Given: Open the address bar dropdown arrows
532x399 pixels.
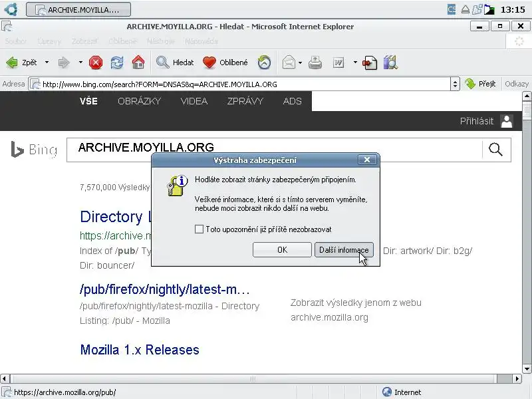Looking at the screenshot, I should (455, 84).
